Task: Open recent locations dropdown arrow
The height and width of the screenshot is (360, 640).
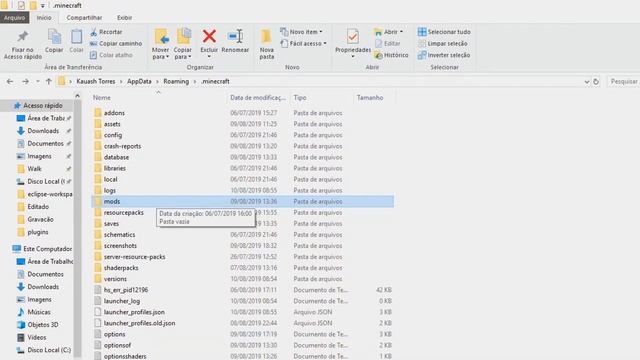Action: click(x=38, y=82)
